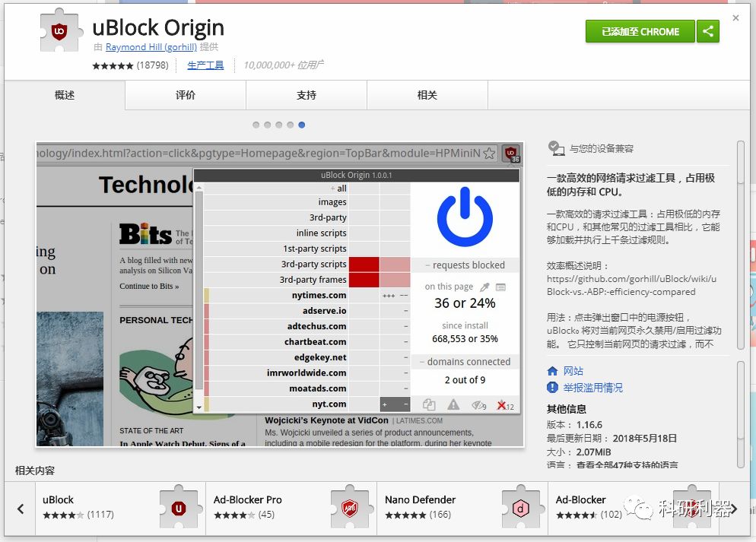This screenshot has height=542, width=756.
Task: Open the Nano Defender related card
Action: pyautogui.click(x=462, y=509)
